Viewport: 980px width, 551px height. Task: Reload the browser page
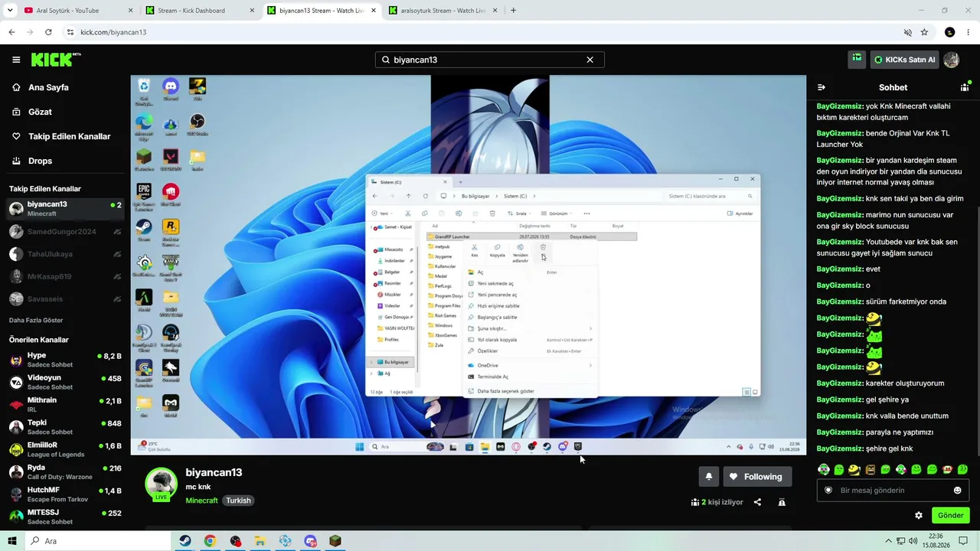(48, 32)
